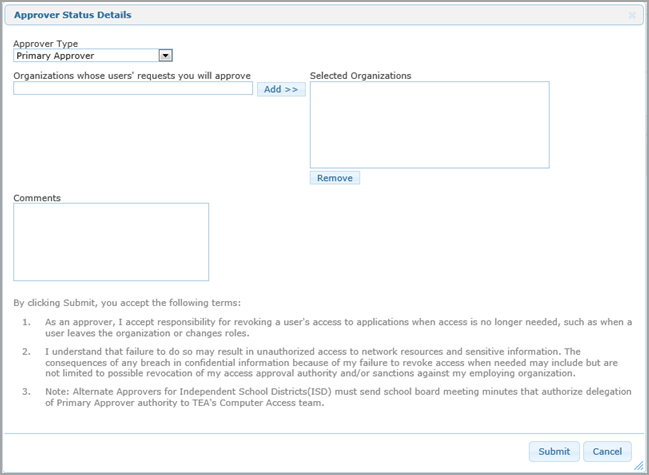Click inside the Comments text area
This screenshot has width=649, height=475.
[111, 242]
